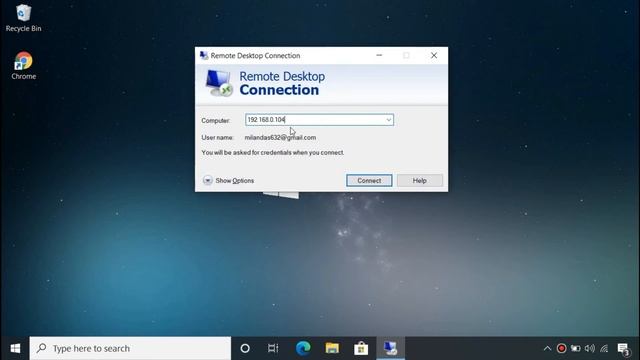Open the Recycle Bin desktop icon

[23, 18]
